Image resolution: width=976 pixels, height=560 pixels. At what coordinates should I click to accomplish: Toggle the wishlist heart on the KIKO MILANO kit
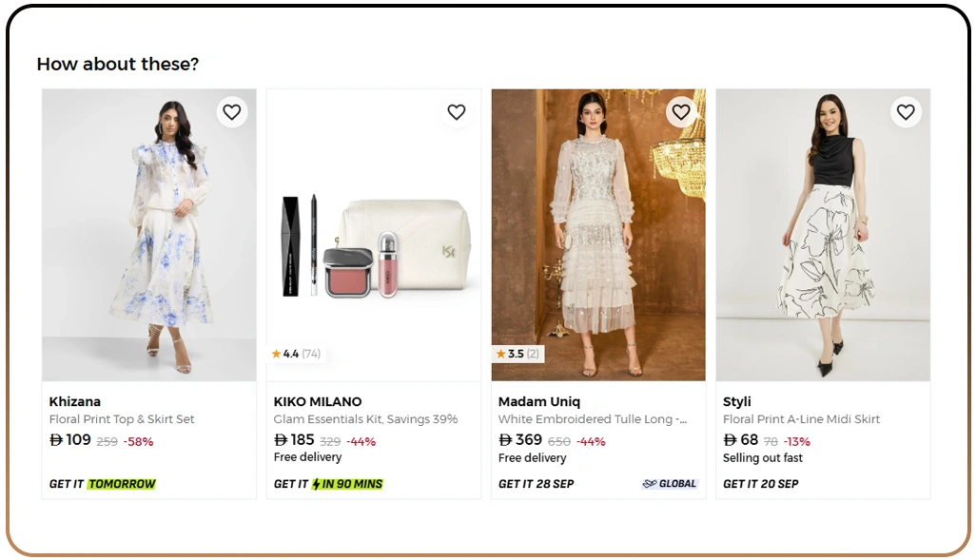click(x=456, y=112)
